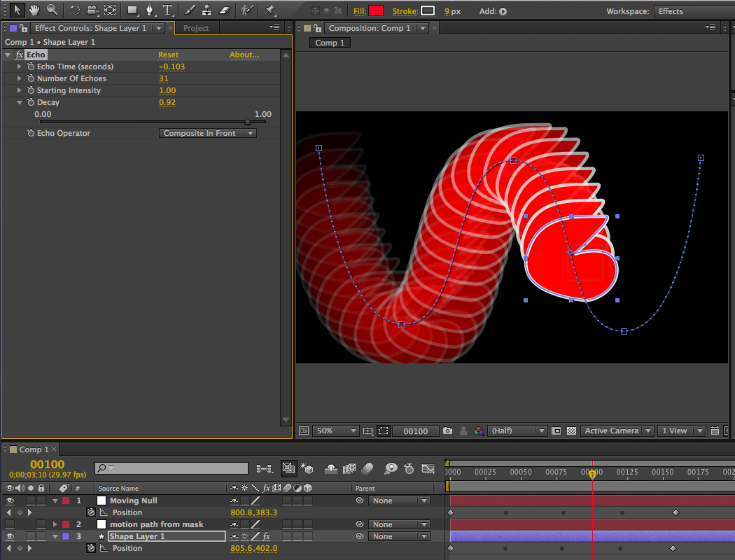Show the motion path from mask layer
The height and width of the screenshot is (560, 735).
10,524
